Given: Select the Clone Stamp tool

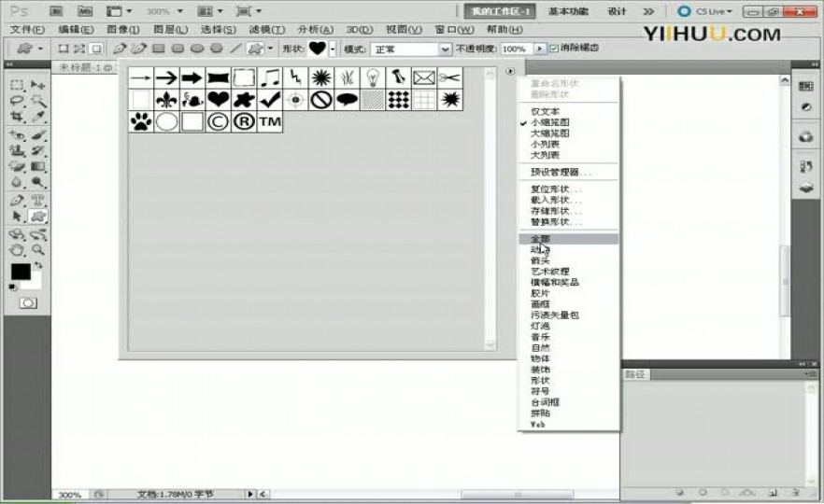Looking at the screenshot, I should [18, 150].
